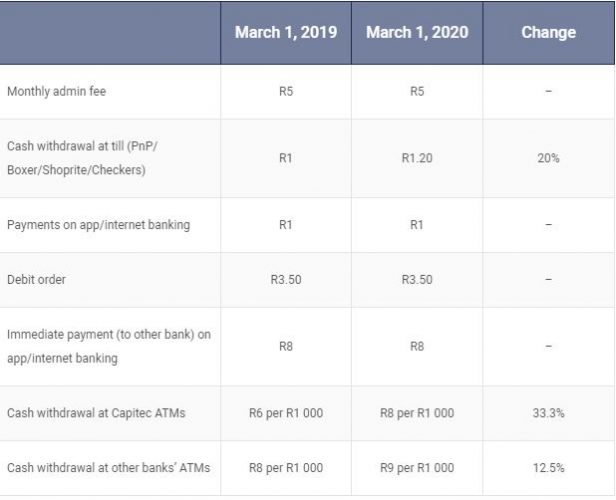
Task: Click the 2019 Debit order R3.50 cell
Action: tap(286, 280)
